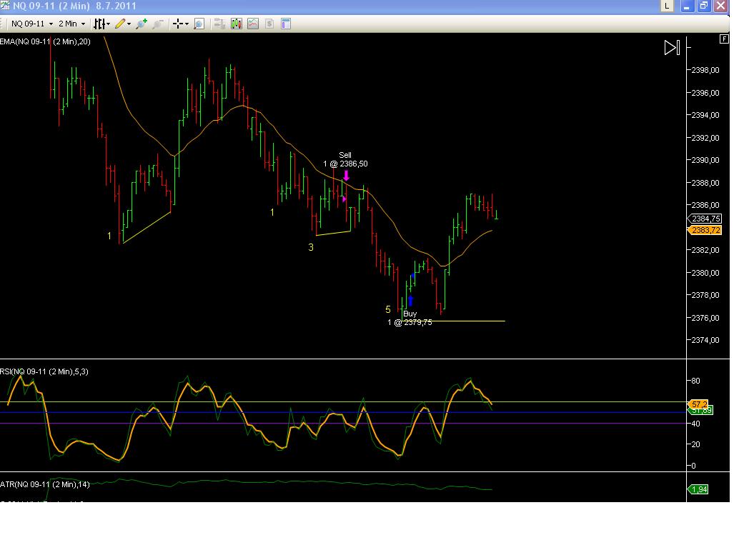Restore down the chart window

tap(704, 6)
